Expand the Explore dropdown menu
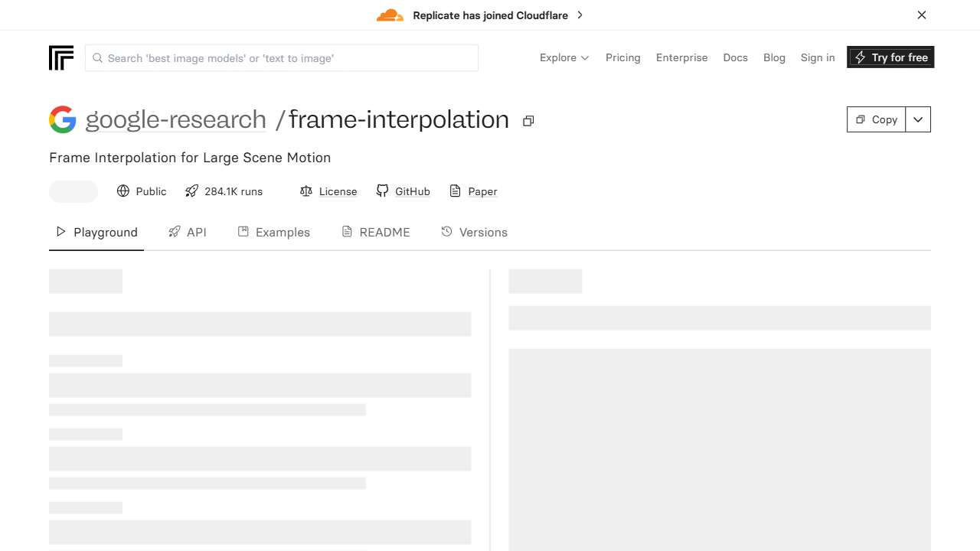980x551 pixels. tap(564, 57)
